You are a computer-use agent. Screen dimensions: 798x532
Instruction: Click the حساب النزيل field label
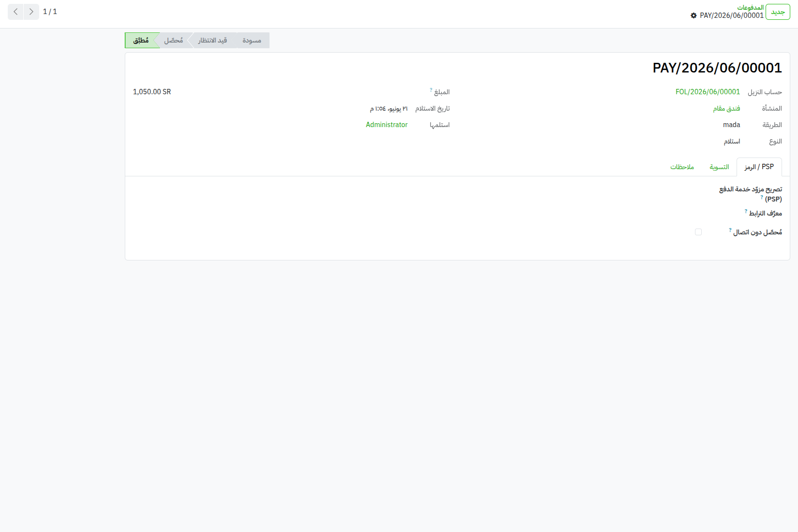765,92
